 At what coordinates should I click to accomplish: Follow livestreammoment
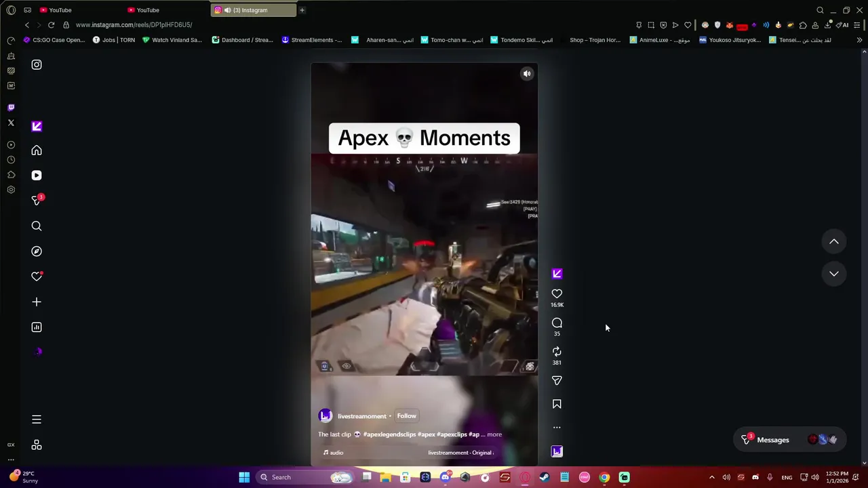tap(407, 416)
